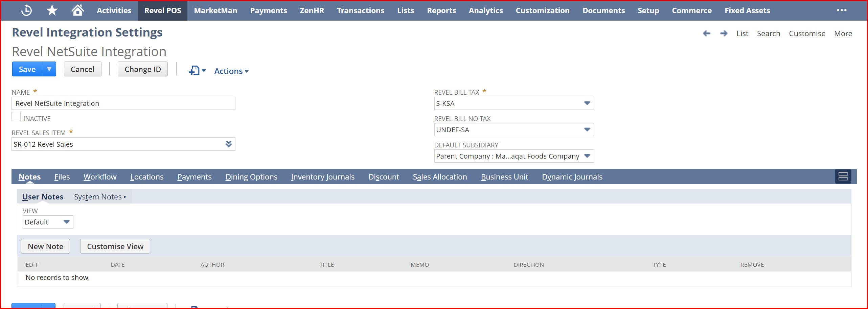
Task: Select the Notes subtab
Action: 30,177
